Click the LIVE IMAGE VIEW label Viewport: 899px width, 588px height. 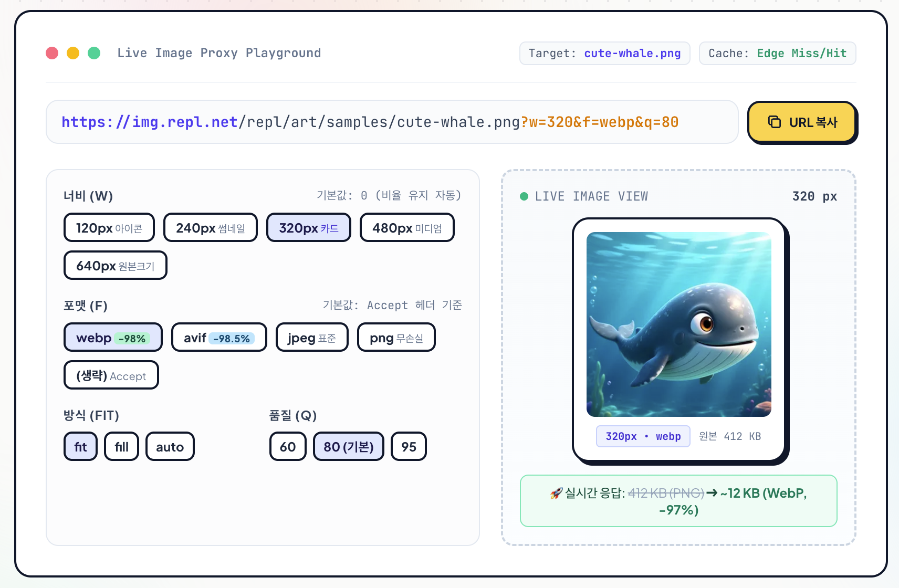[x=591, y=196]
